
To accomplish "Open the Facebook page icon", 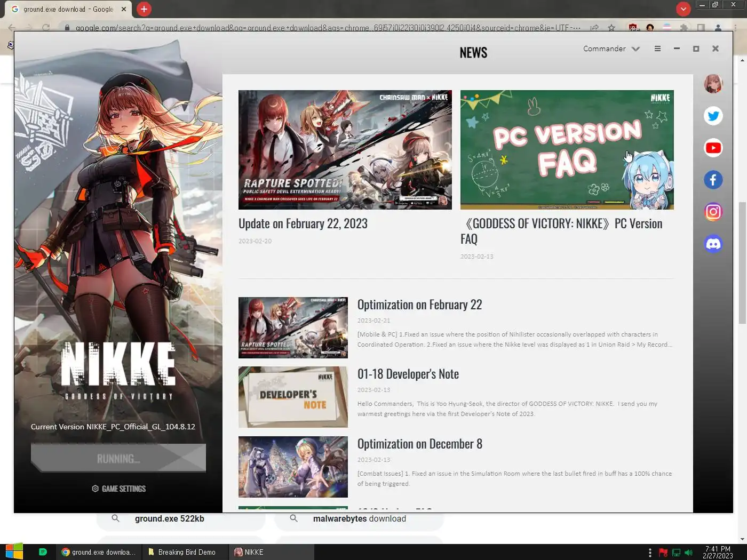I will tap(713, 180).
